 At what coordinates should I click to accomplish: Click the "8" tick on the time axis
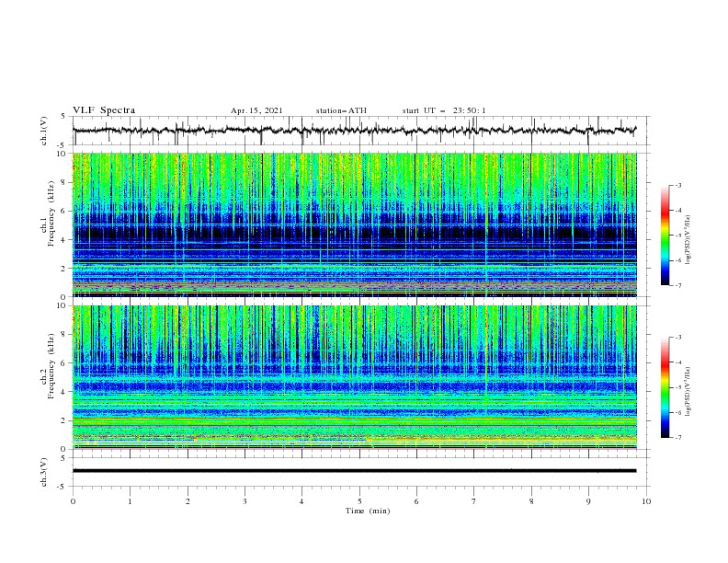[x=531, y=501]
